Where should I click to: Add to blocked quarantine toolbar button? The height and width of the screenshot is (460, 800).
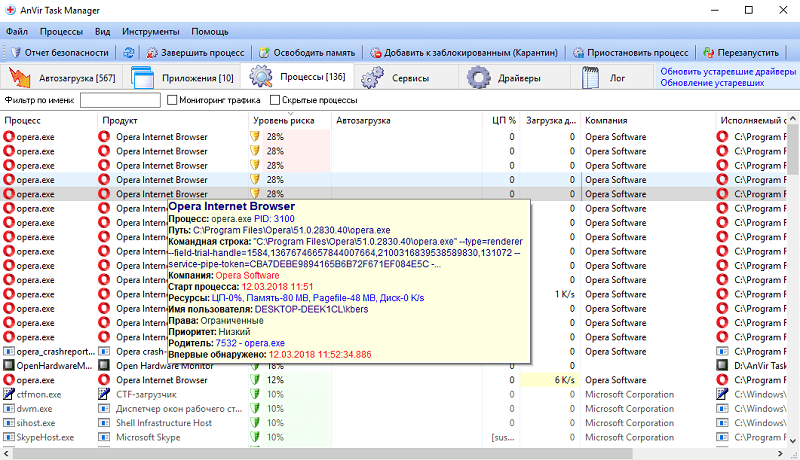click(x=464, y=53)
